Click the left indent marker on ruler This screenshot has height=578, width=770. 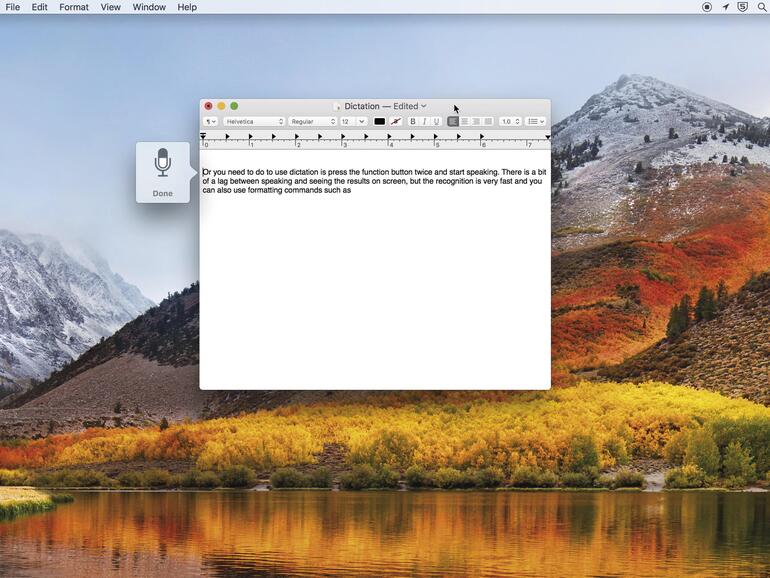click(x=203, y=137)
